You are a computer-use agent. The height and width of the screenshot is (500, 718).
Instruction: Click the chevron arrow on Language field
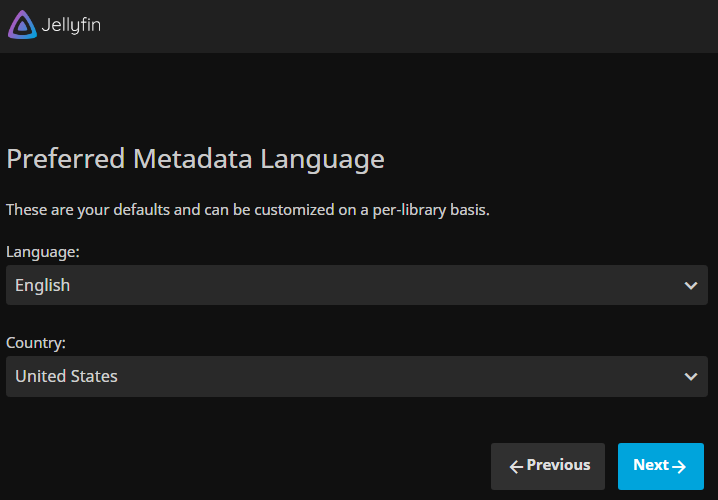point(690,286)
